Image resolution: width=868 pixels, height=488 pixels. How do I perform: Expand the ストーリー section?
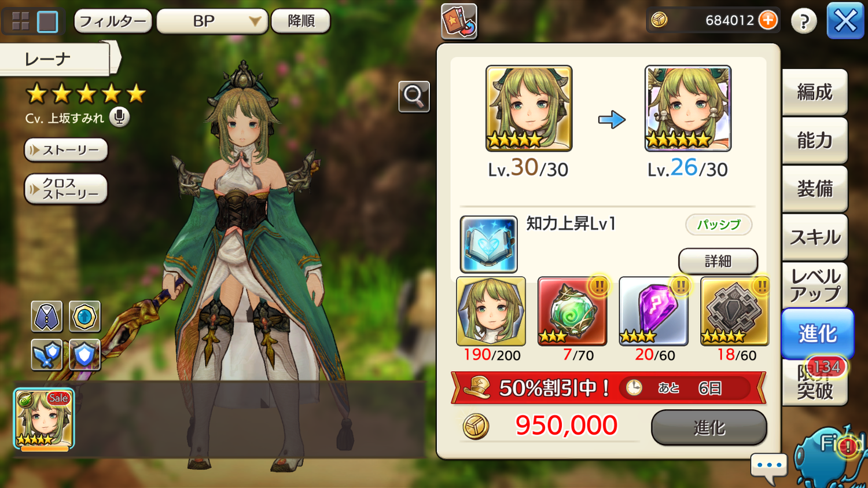(66, 150)
